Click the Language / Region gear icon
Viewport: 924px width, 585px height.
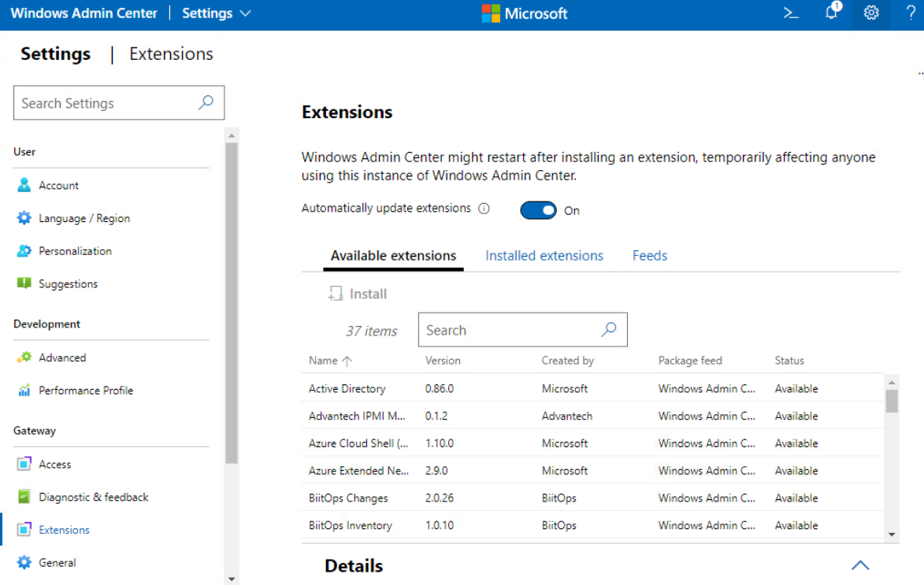click(x=24, y=218)
